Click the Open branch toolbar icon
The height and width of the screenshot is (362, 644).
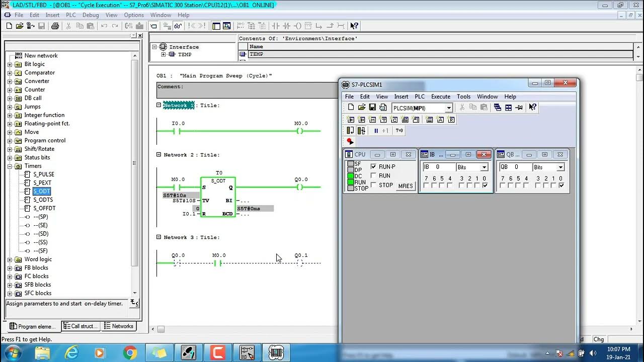click(x=319, y=26)
